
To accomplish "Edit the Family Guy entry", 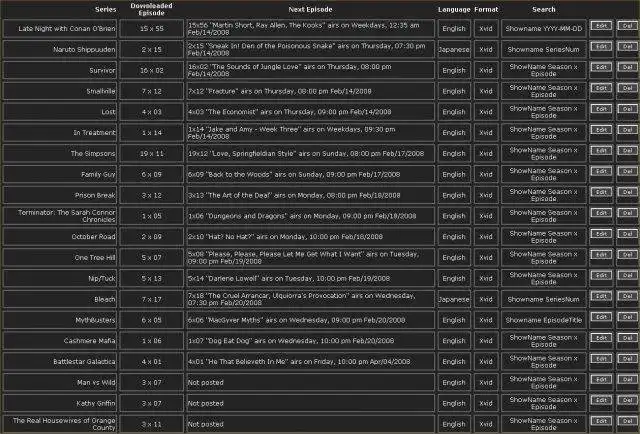I will pyautogui.click(x=601, y=171).
